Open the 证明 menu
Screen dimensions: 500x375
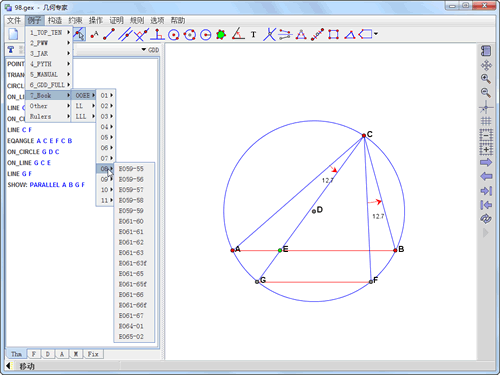(x=116, y=20)
